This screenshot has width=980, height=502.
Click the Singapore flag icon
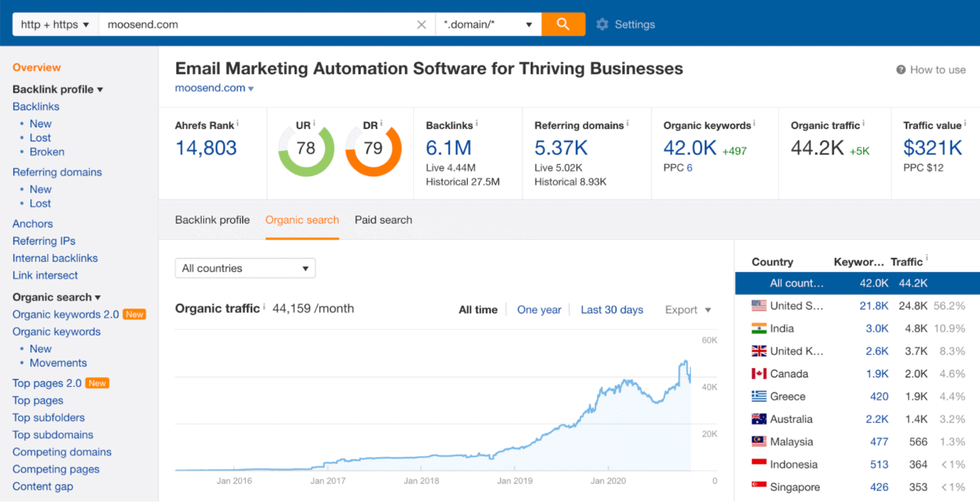click(x=759, y=487)
